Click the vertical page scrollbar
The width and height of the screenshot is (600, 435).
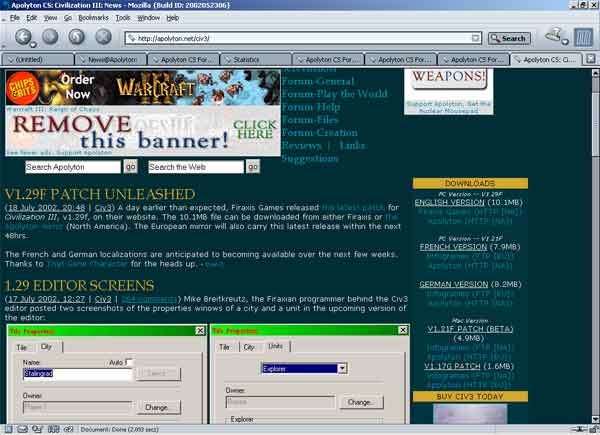(592, 250)
